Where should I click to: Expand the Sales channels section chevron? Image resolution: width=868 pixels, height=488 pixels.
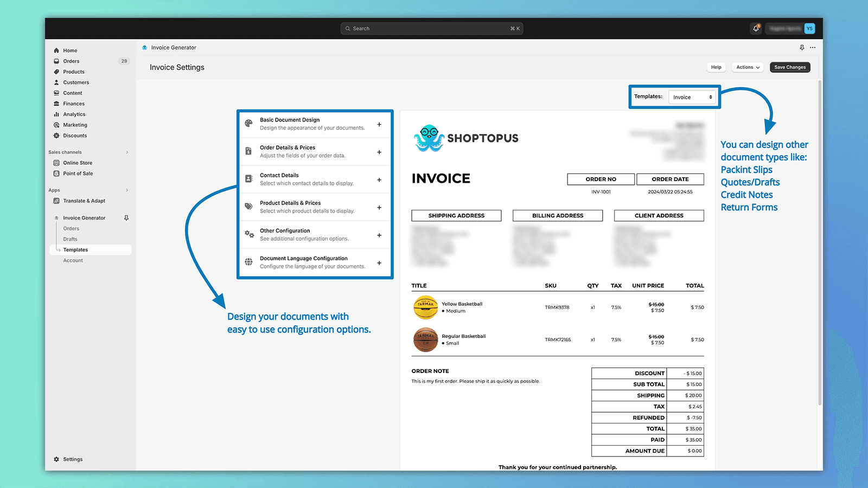click(127, 152)
